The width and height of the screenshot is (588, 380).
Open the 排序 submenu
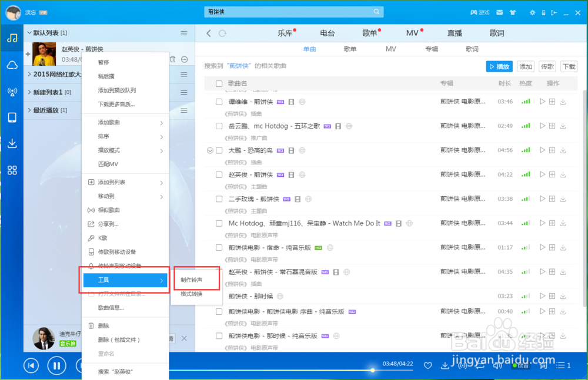pyautogui.click(x=125, y=136)
